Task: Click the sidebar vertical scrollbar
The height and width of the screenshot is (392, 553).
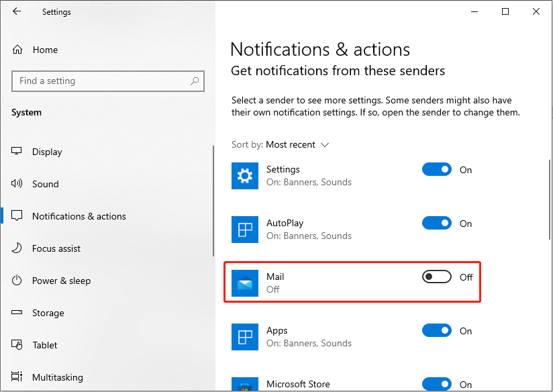Action: coord(213,201)
